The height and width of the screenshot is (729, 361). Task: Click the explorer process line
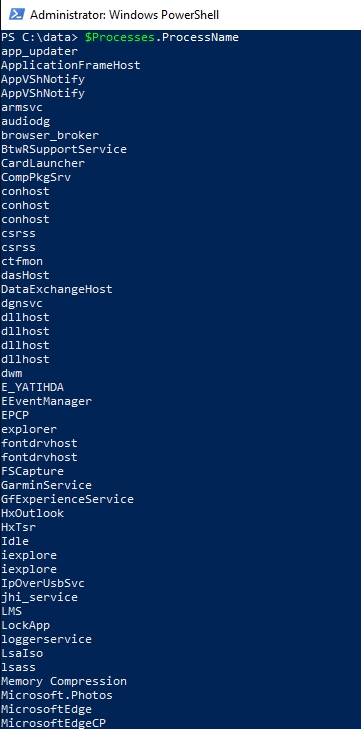[x=29, y=429]
